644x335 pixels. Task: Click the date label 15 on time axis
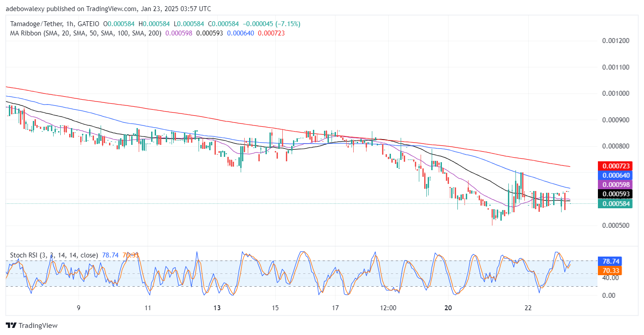tap(275, 308)
